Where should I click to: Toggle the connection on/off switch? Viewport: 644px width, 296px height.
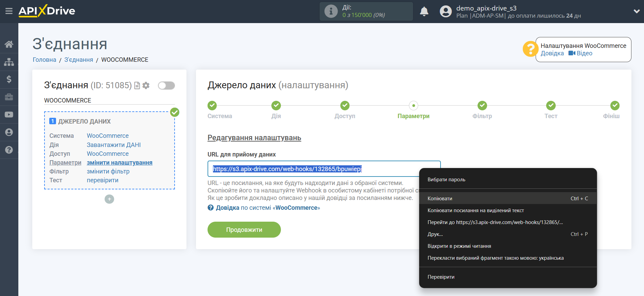[x=166, y=86]
